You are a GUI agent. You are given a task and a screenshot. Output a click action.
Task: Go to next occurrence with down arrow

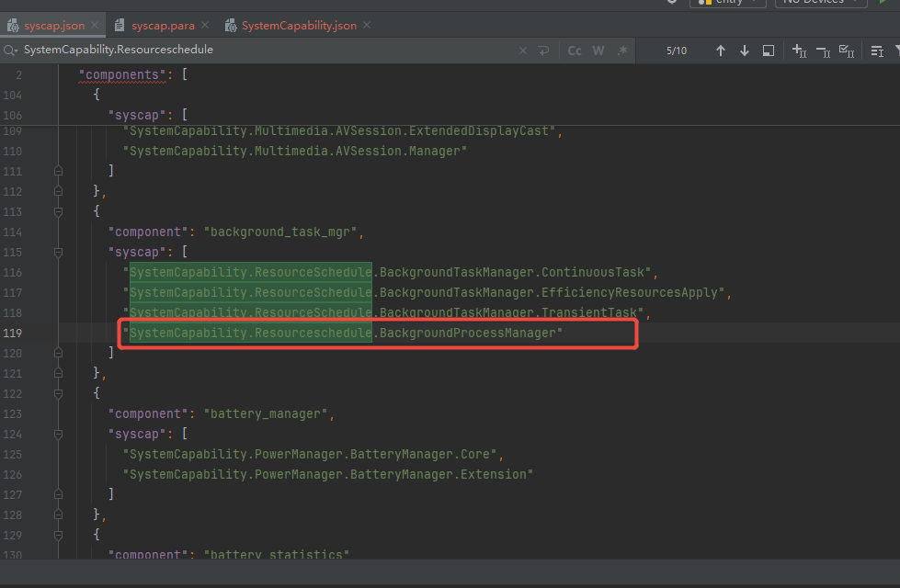point(745,51)
